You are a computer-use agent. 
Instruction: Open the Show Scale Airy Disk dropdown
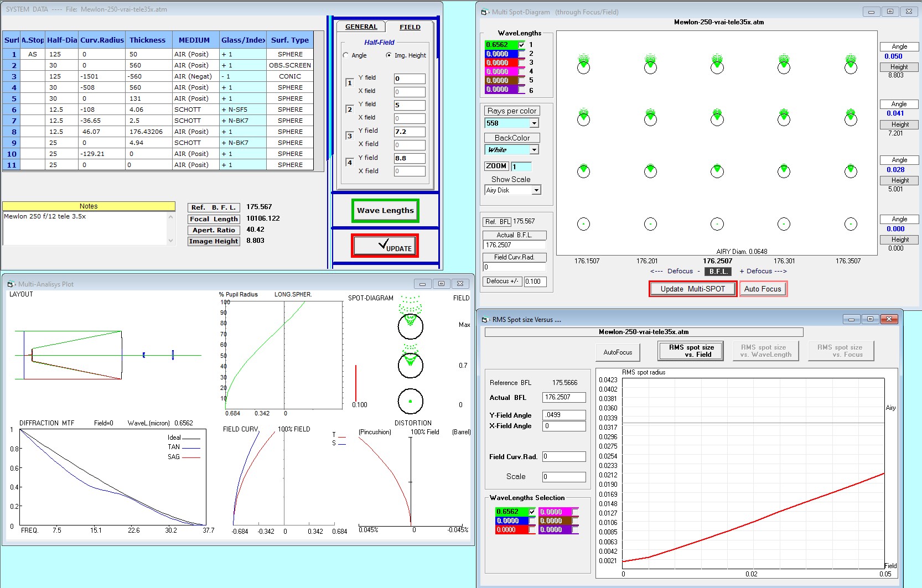tap(536, 190)
